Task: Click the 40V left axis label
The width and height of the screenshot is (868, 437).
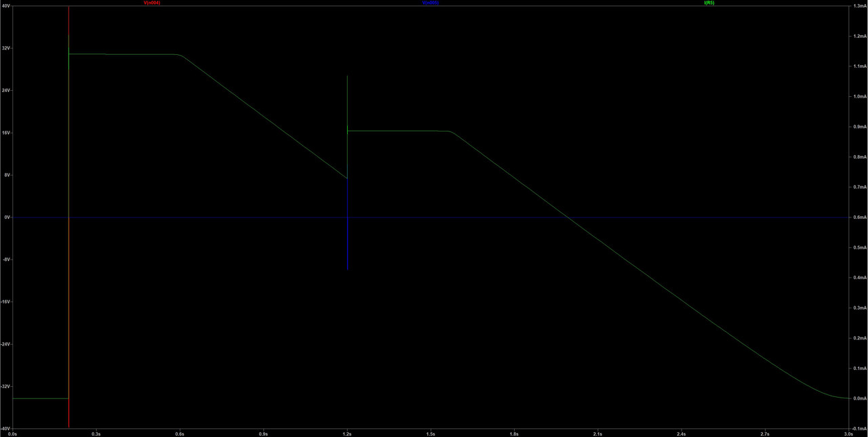Action: (x=6, y=6)
